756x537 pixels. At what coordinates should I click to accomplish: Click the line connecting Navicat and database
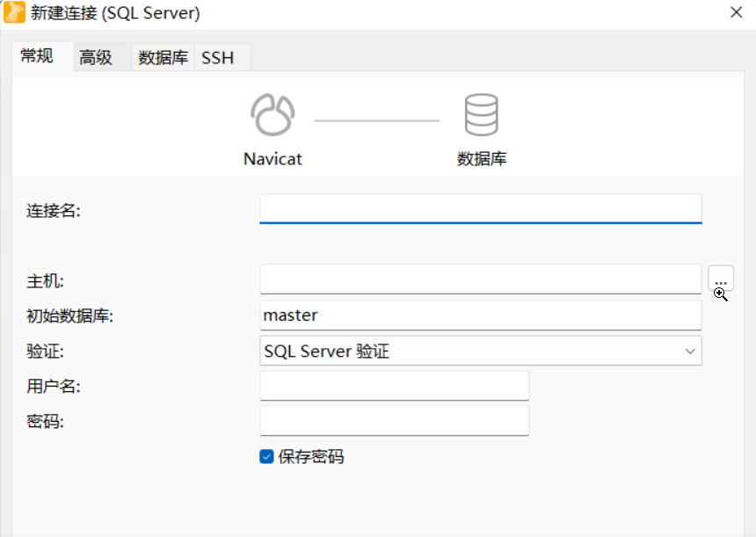coord(377,120)
